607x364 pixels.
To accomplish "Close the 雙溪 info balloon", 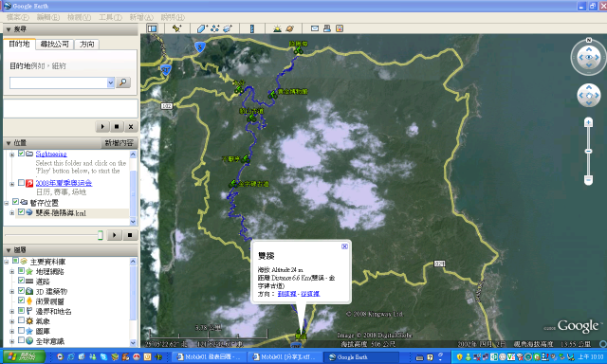I will point(344,246).
